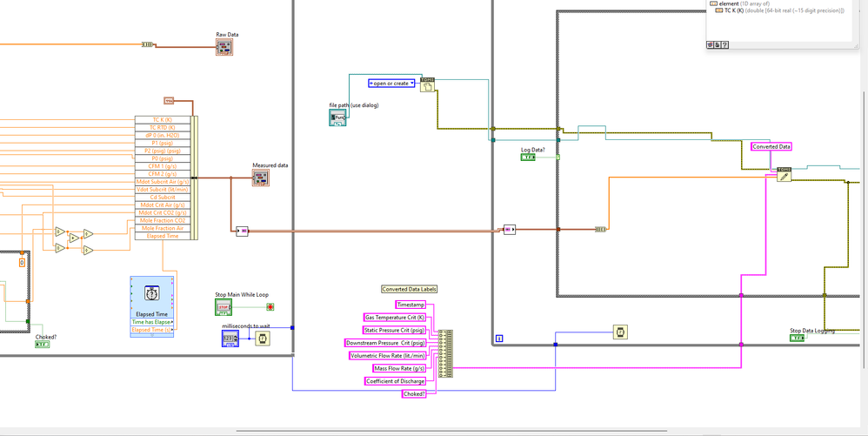Select the 'Mole Fraction Air' bundle element

tap(162, 228)
